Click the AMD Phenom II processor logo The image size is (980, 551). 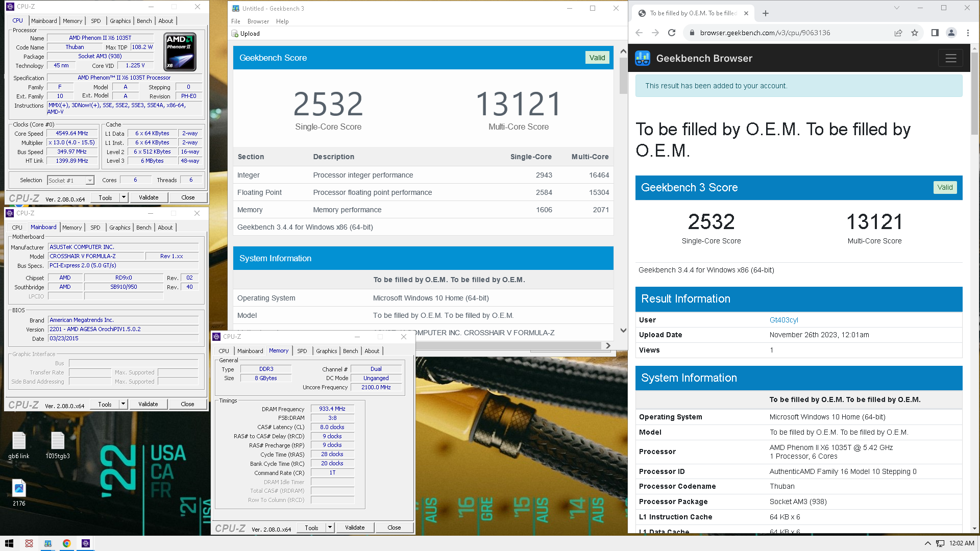(x=180, y=52)
